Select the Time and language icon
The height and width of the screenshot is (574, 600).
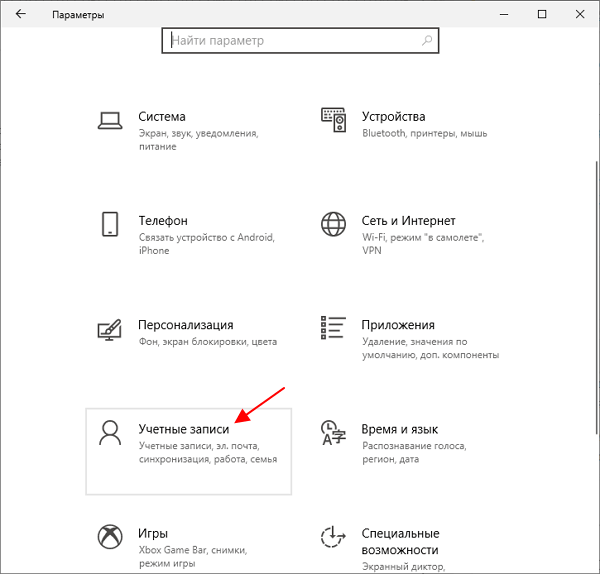[x=333, y=433]
